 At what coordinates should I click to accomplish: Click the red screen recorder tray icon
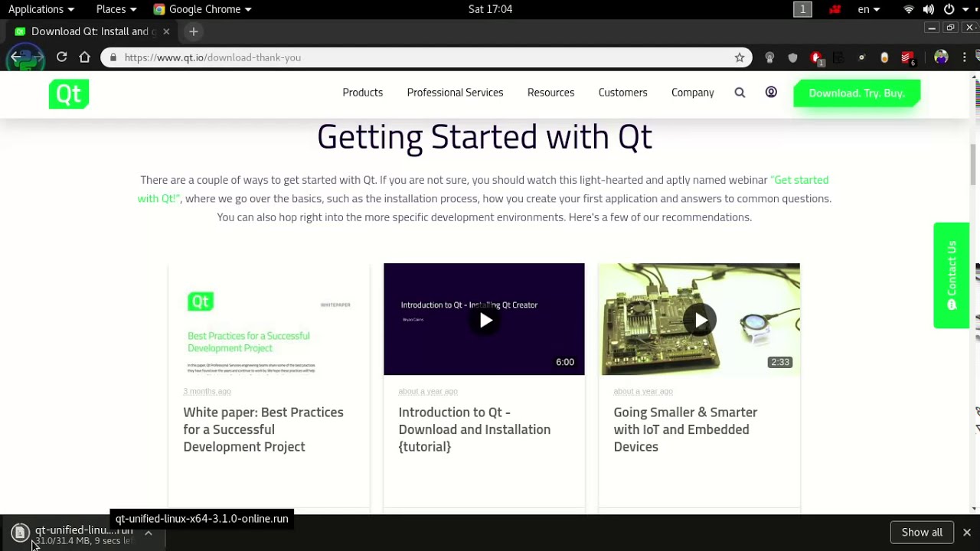pos(835,9)
